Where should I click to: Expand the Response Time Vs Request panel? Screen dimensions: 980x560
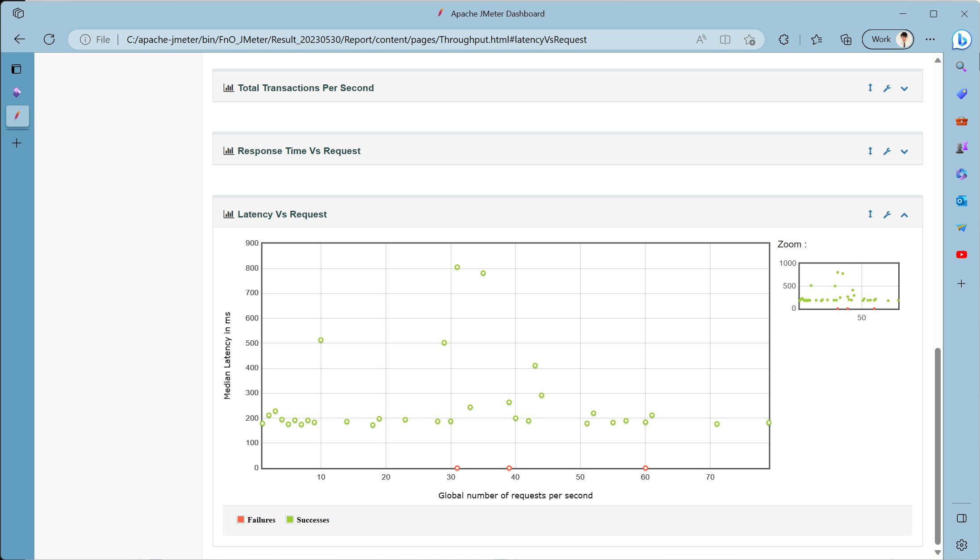(904, 151)
